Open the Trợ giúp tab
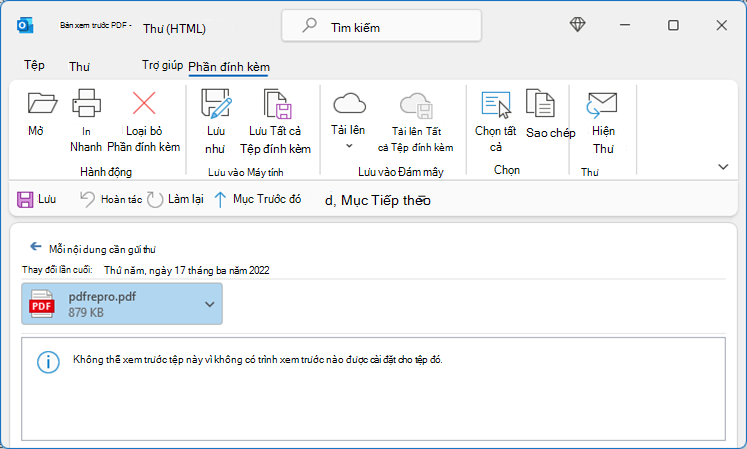This screenshot has height=449, width=747. coord(162,65)
